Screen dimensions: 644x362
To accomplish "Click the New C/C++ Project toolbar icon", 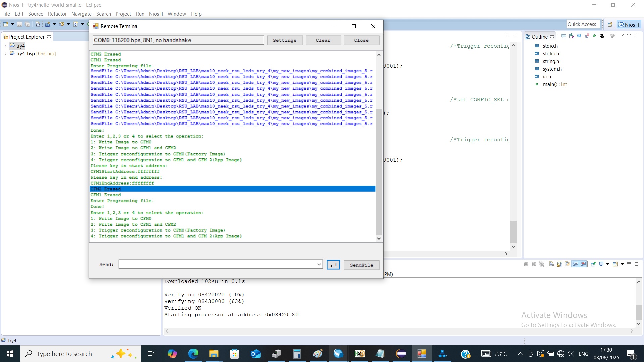I will coord(48,24).
